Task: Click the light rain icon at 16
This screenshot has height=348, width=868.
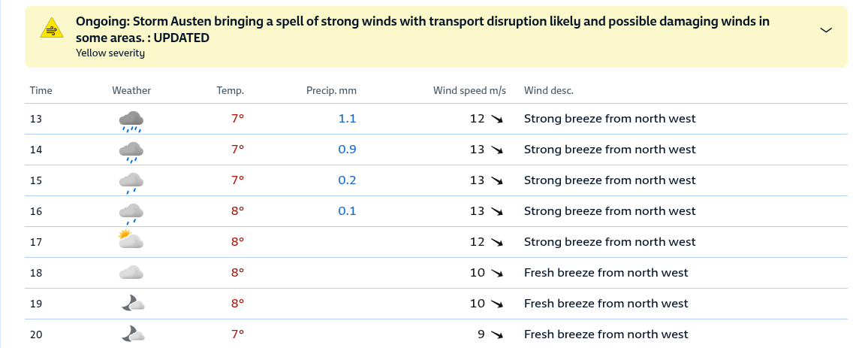Action: (131, 214)
